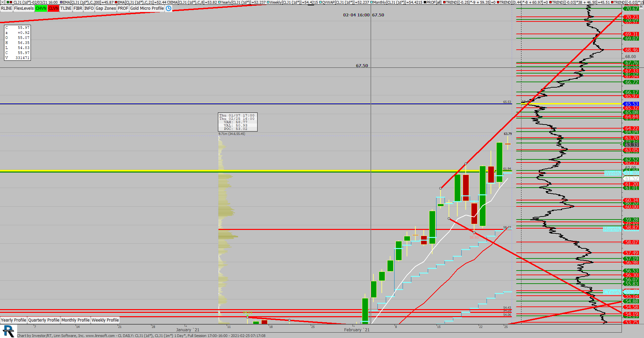
Task: Switch to Weekly Profile
Action: [105, 320]
